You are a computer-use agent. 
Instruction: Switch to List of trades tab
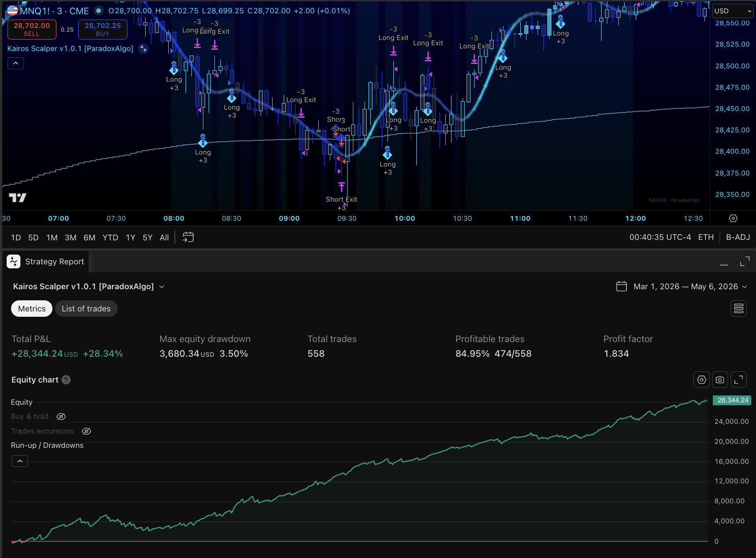pos(86,308)
